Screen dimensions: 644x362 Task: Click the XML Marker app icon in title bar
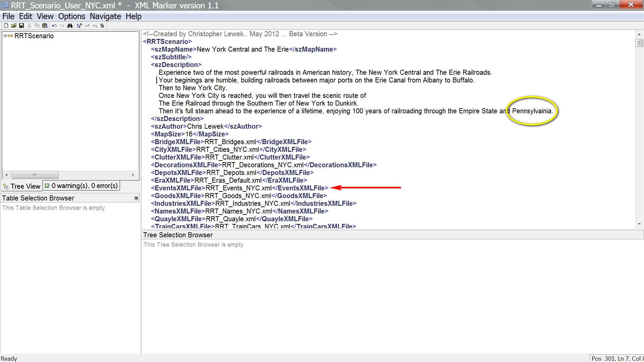[4, 5]
